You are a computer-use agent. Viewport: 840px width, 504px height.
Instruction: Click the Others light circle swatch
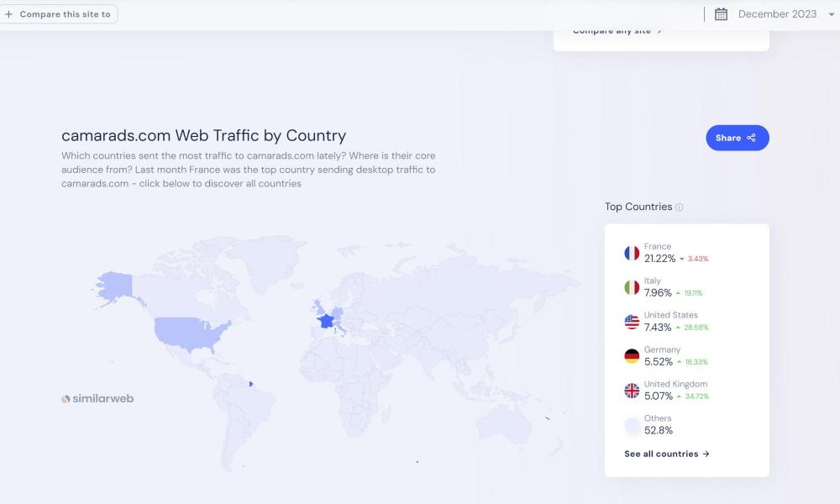click(x=632, y=425)
